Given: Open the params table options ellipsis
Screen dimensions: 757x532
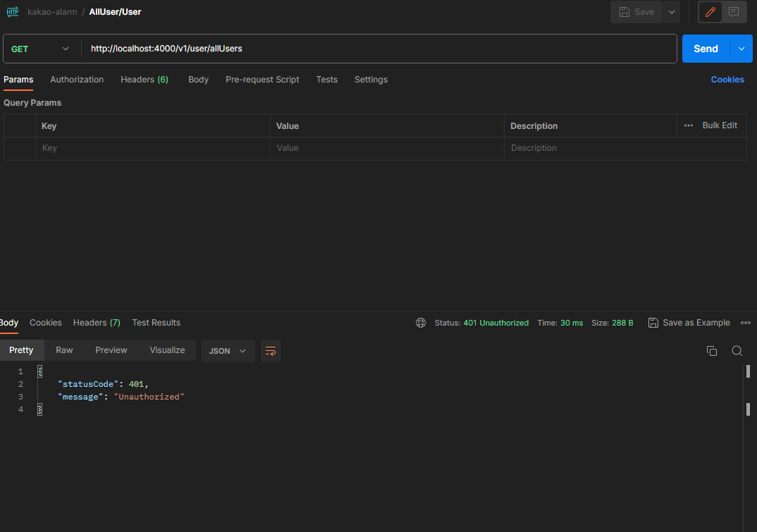Looking at the screenshot, I should pyautogui.click(x=689, y=125).
